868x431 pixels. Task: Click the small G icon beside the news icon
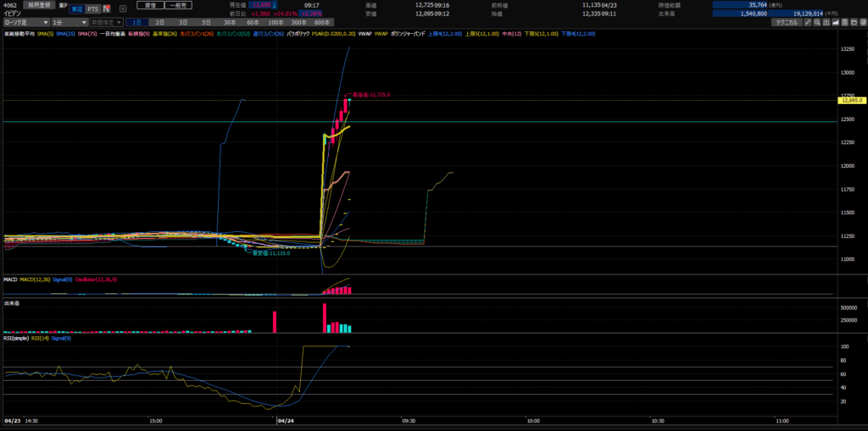click(123, 8)
